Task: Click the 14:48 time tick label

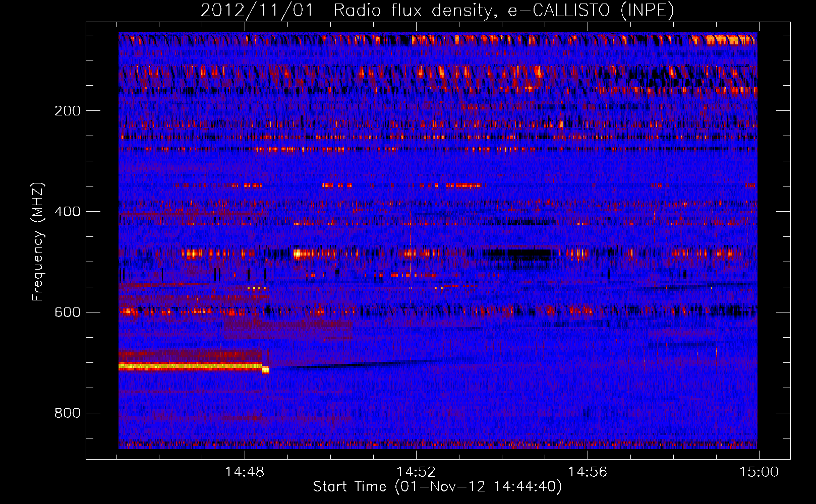Action: [x=245, y=472]
